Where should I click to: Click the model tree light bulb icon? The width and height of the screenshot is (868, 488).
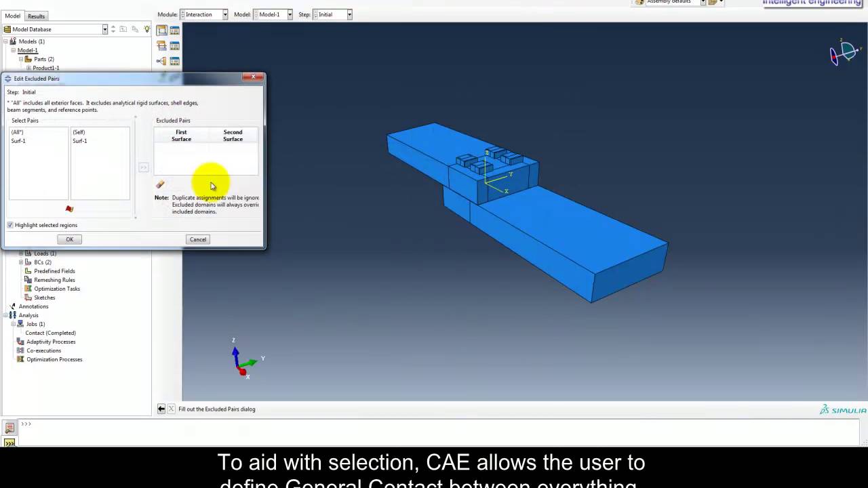pos(146,29)
